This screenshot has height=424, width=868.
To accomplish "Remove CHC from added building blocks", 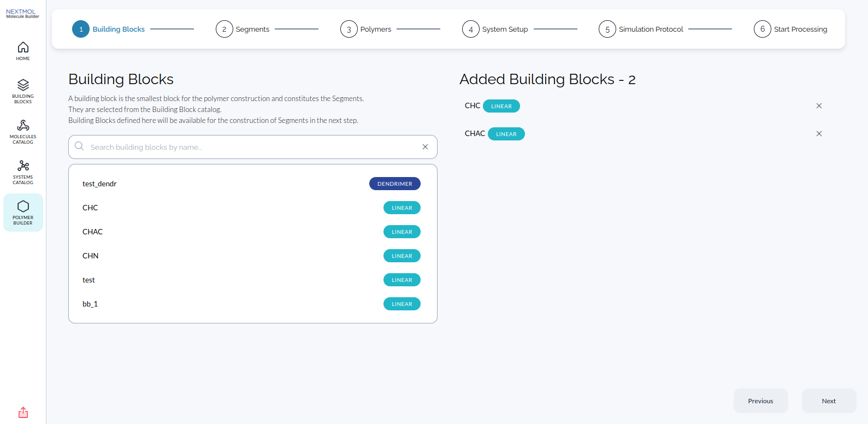I will (819, 106).
